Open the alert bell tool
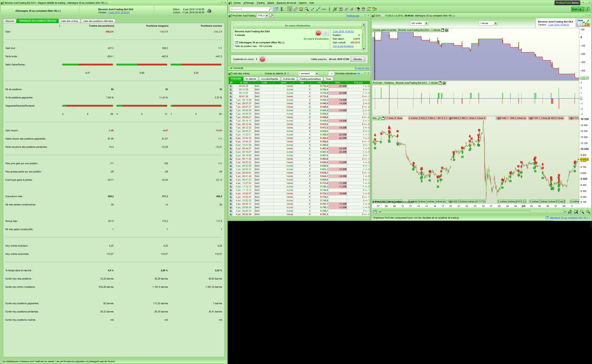Image resolution: width=592 pixels, height=364 pixels. click(301, 9)
